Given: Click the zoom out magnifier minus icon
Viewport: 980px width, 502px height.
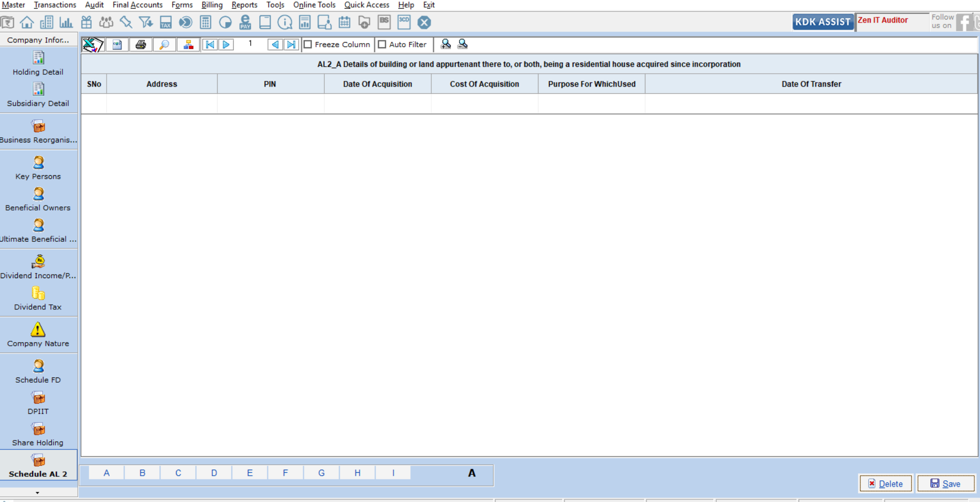Looking at the screenshot, I should [463, 44].
